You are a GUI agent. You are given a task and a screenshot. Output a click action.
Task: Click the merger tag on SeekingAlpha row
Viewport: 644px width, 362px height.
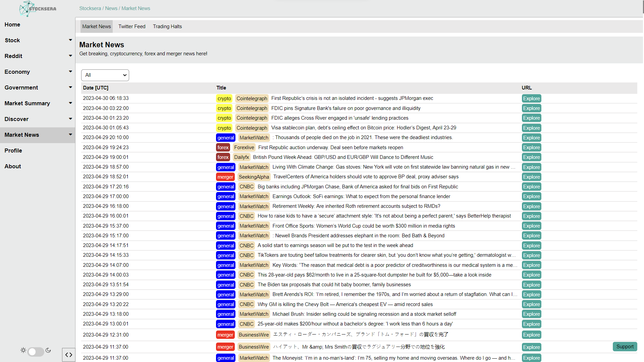click(225, 177)
